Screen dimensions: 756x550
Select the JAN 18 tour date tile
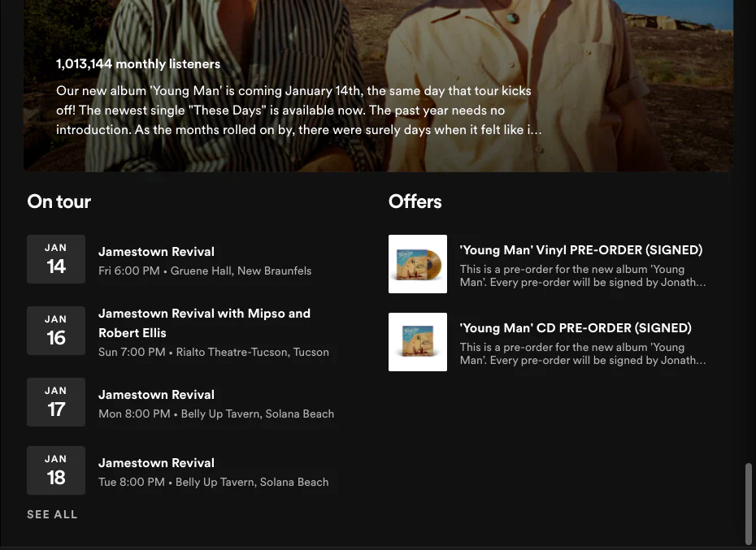point(55,470)
